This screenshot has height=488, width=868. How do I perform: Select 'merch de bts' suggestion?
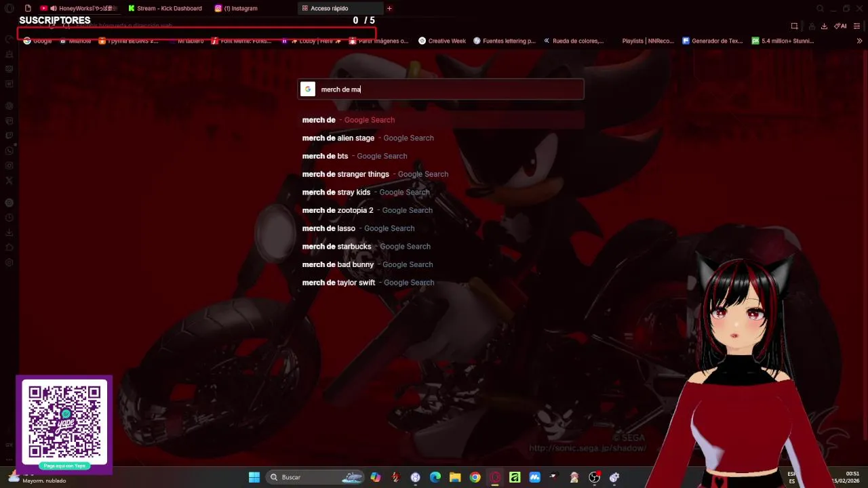point(441,156)
